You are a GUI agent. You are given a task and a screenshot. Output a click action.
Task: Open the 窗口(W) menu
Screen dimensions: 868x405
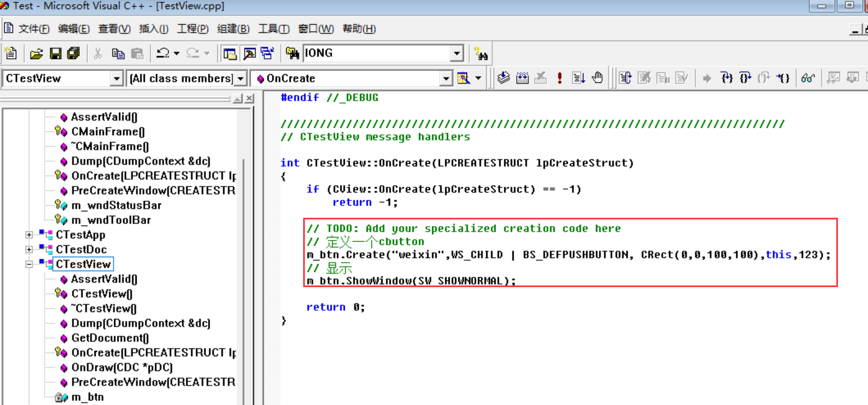point(316,29)
